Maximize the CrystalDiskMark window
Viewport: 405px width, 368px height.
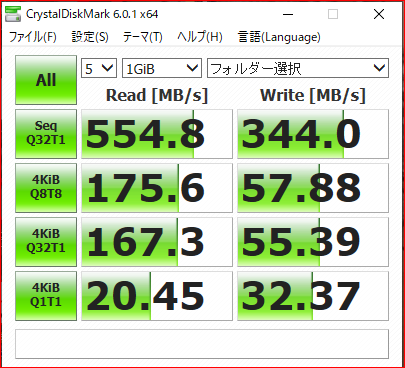tap(333, 14)
